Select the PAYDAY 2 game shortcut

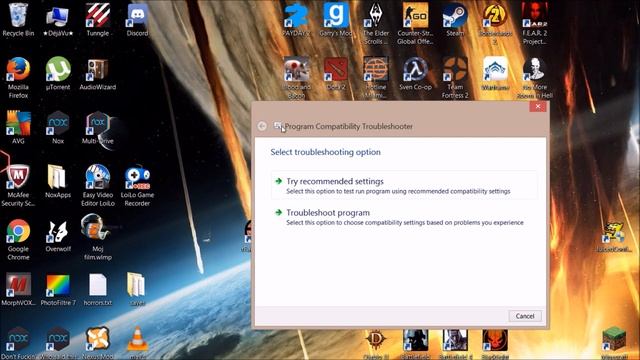pos(296,20)
